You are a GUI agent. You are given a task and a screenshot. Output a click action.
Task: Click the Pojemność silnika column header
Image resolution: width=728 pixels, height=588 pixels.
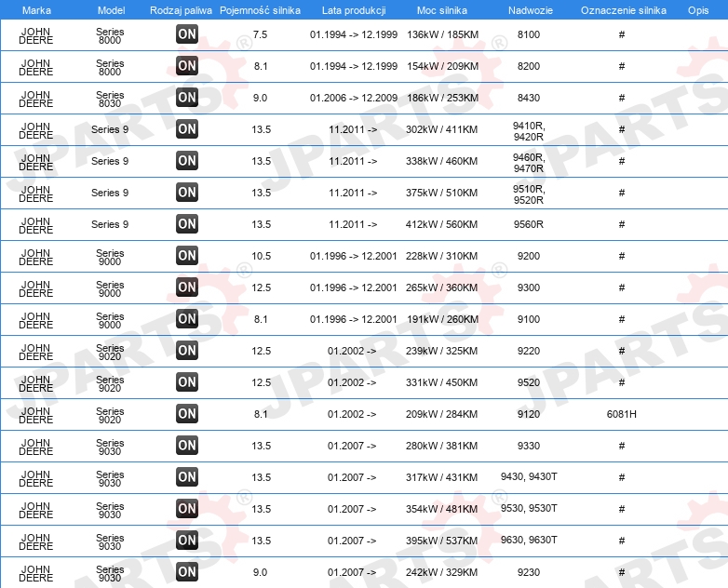(x=260, y=10)
